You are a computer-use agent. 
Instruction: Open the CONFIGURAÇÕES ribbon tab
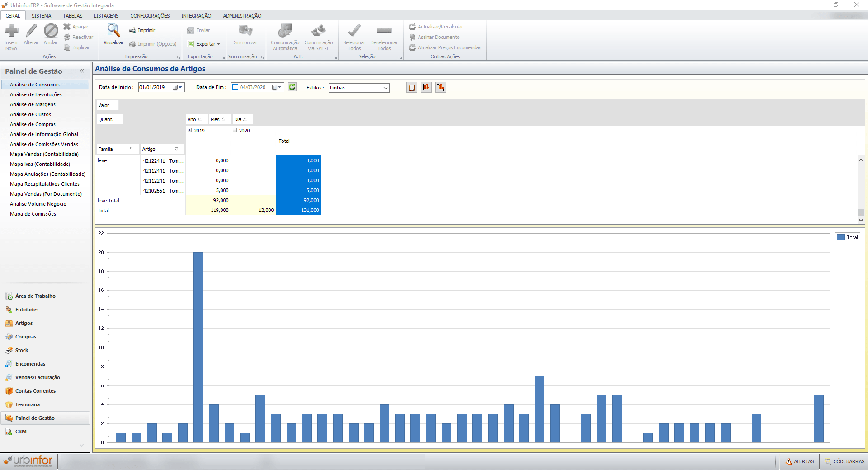click(x=150, y=16)
